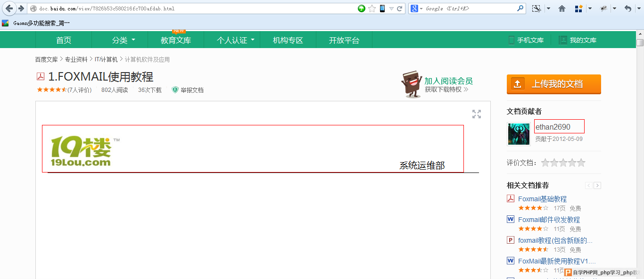Click the Word icon for FoxMail最新使用教程
Screen dimensions: 644x279
tap(511, 261)
